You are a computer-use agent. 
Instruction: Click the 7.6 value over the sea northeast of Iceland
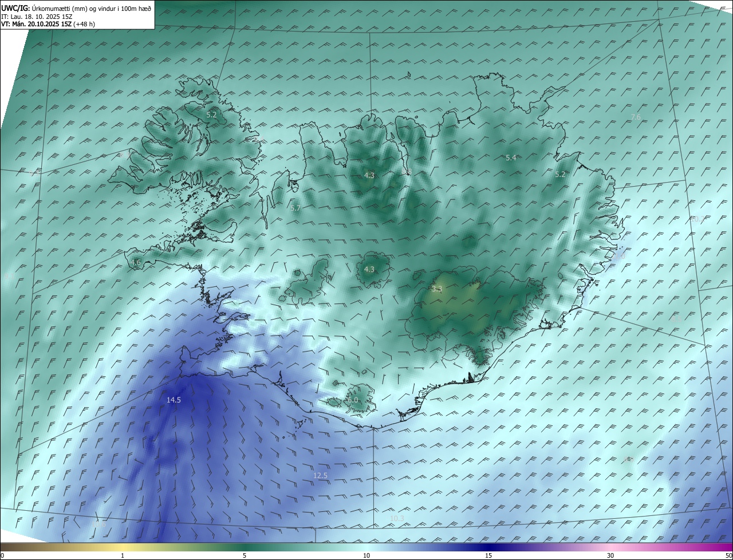coord(636,117)
